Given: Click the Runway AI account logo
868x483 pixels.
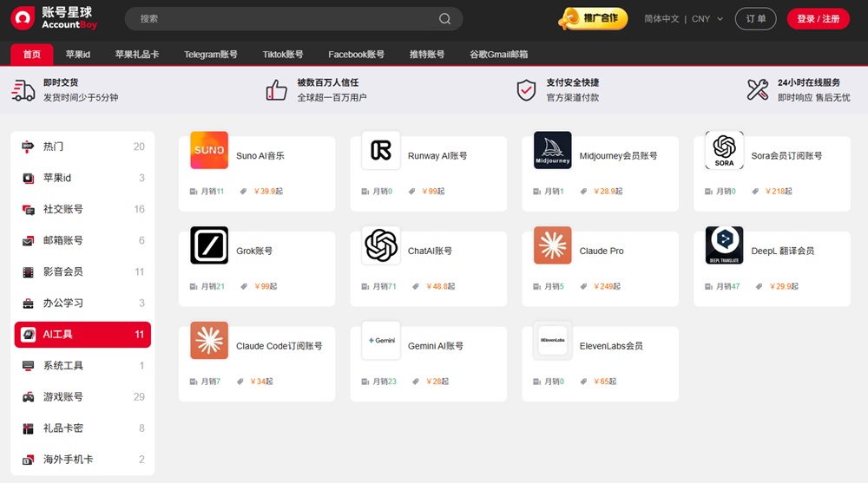Looking at the screenshot, I should [380, 151].
